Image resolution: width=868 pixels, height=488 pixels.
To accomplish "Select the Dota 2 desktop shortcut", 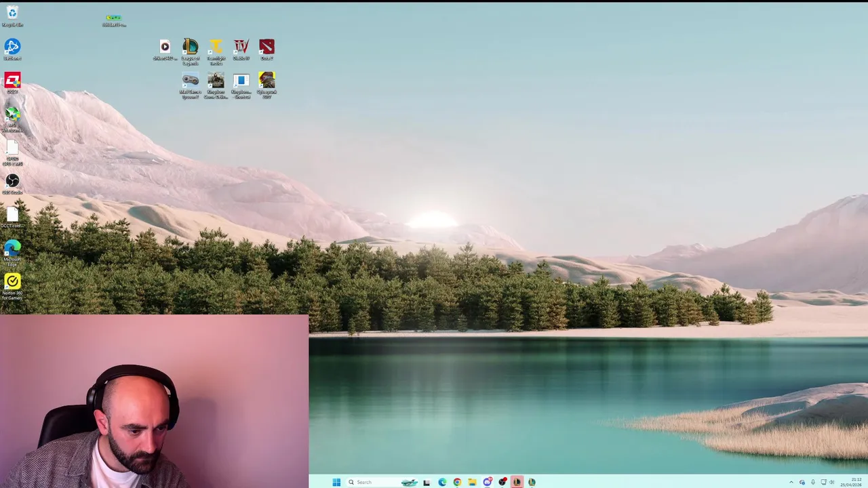I will [267, 49].
